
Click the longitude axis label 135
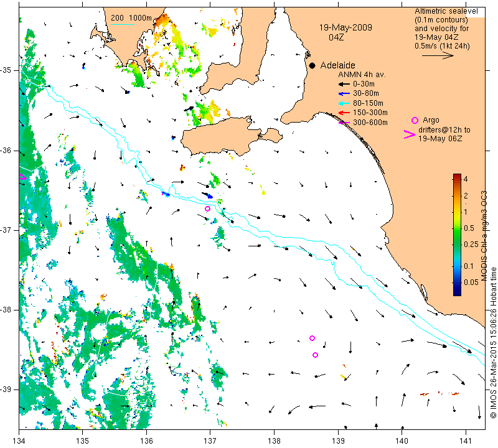pos(83,441)
